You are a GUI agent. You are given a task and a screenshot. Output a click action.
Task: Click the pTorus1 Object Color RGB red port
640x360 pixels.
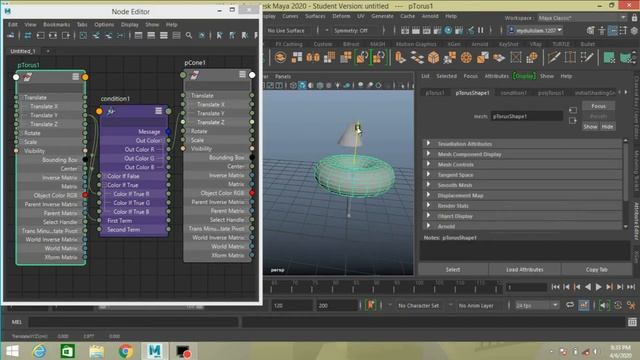pyautogui.click(x=85, y=195)
